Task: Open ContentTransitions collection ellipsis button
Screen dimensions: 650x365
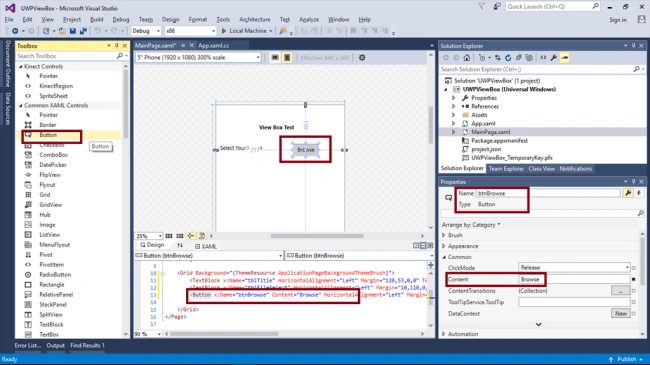Action: [x=621, y=291]
